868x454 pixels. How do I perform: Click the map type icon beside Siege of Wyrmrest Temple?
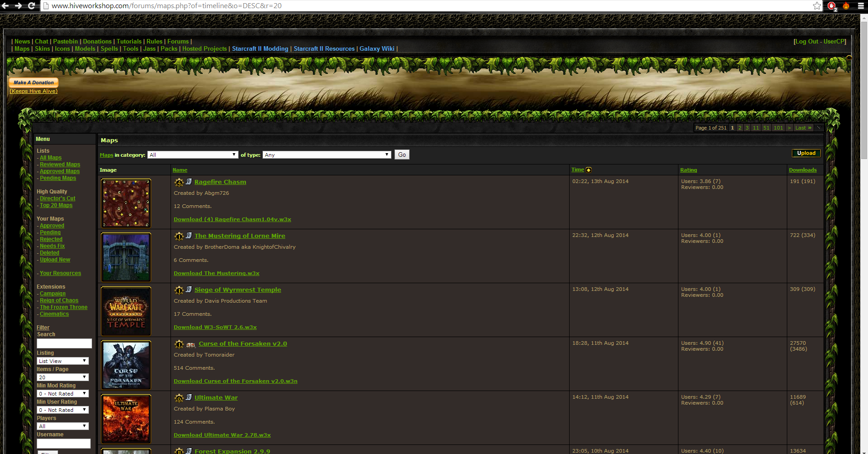(x=189, y=289)
